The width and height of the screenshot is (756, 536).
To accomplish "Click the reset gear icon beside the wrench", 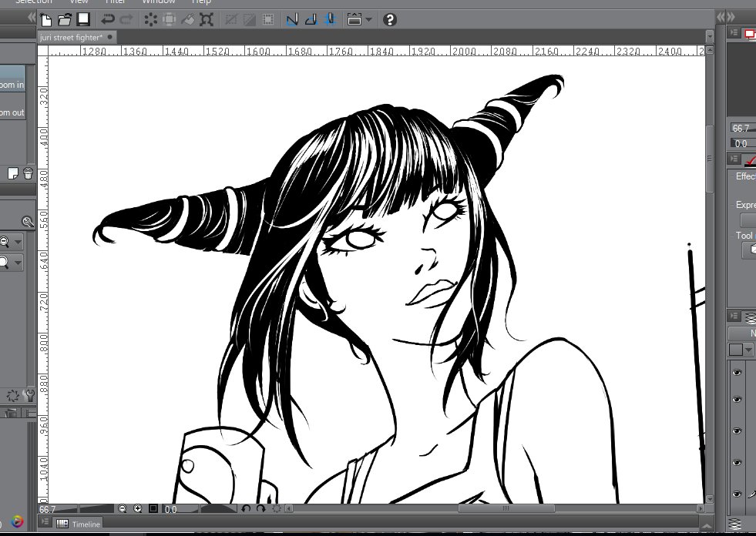I will 12,396.
